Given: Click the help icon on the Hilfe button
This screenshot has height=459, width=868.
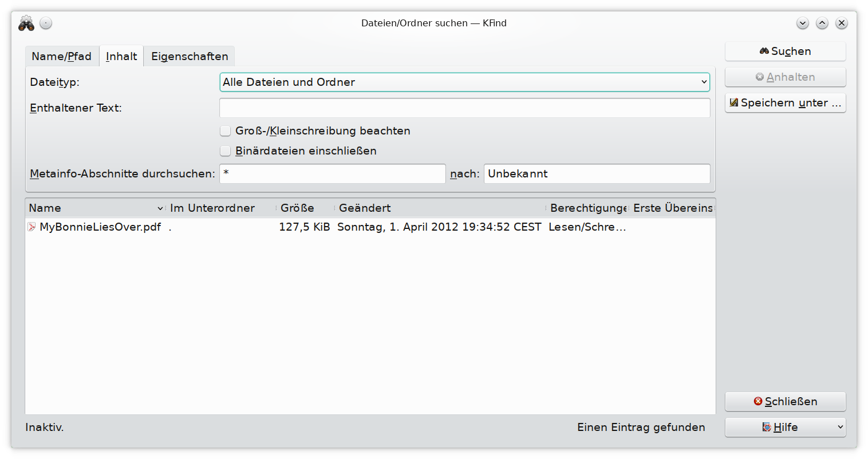Looking at the screenshot, I should (x=767, y=427).
